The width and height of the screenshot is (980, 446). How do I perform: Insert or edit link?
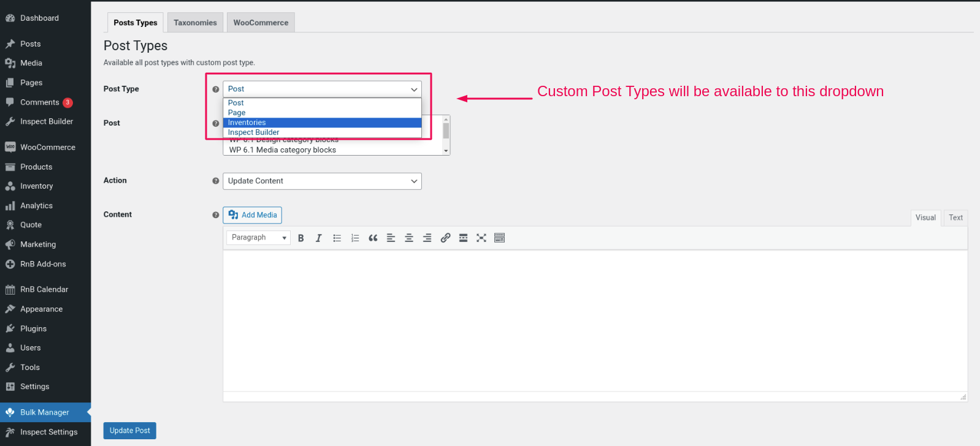pyautogui.click(x=445, y=238)
